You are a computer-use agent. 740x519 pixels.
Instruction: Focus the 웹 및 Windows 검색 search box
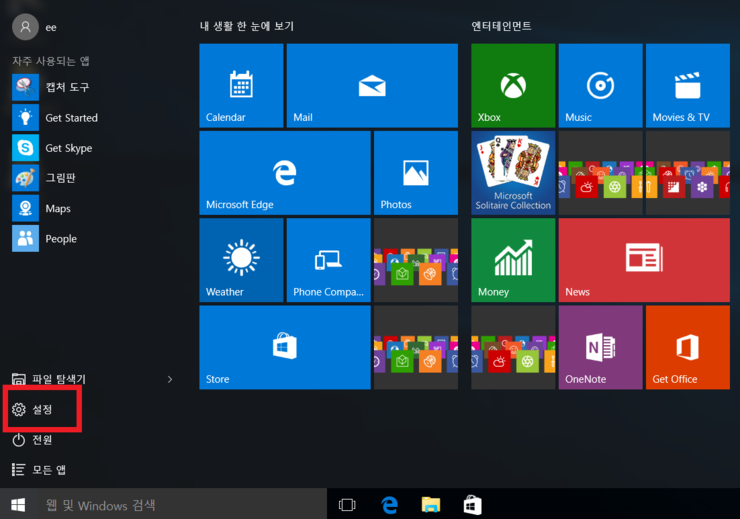tap(182, 505)
